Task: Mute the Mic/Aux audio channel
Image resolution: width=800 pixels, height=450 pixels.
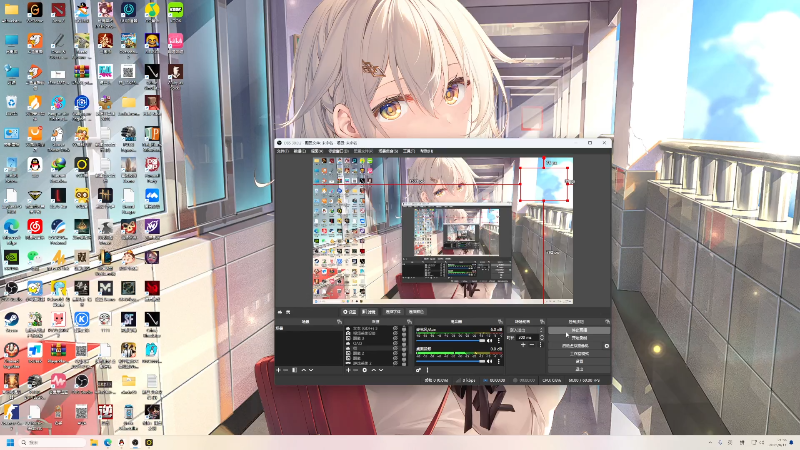Action: (489, 340)
